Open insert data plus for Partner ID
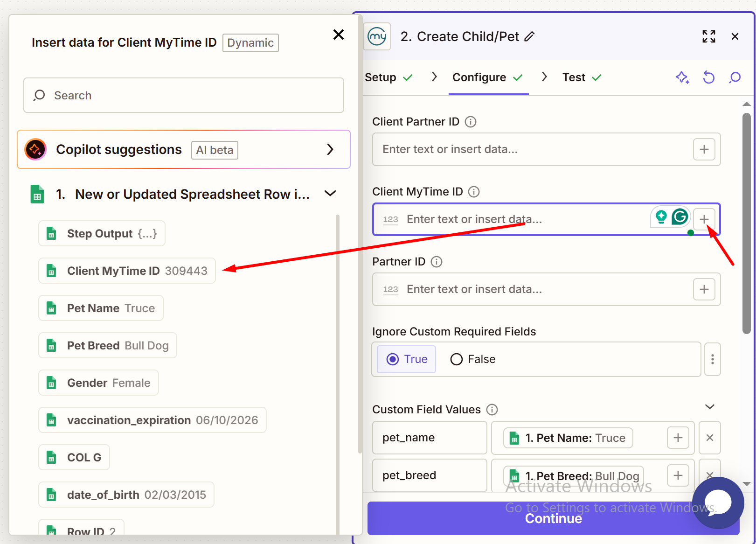This screenshot has width=756, height=544. 704,289
